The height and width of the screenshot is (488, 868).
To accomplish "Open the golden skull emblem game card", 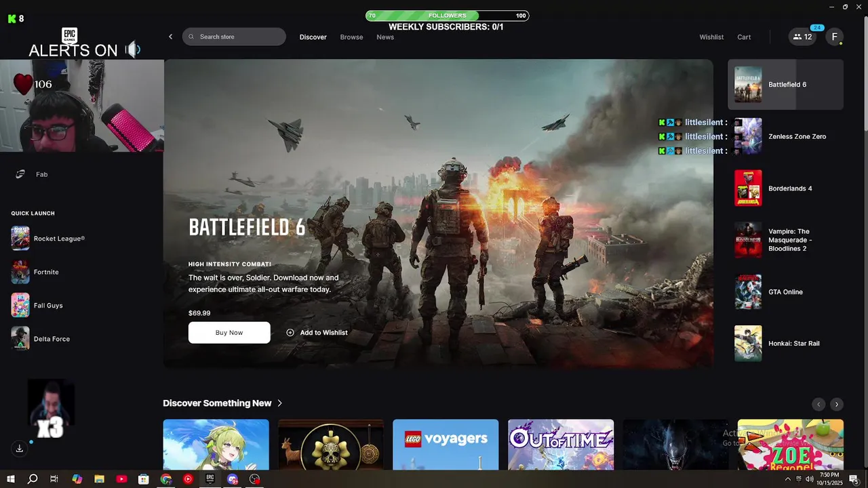I will [x=331, y=445].
